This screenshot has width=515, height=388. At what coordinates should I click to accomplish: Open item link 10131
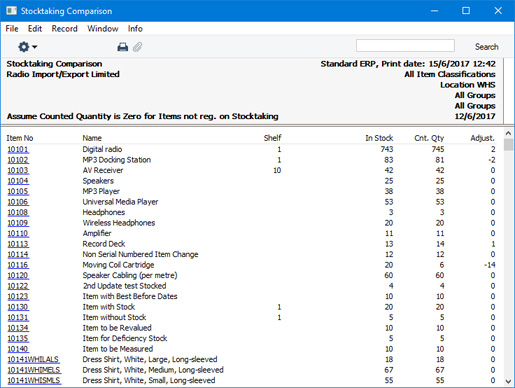[18, 317]
